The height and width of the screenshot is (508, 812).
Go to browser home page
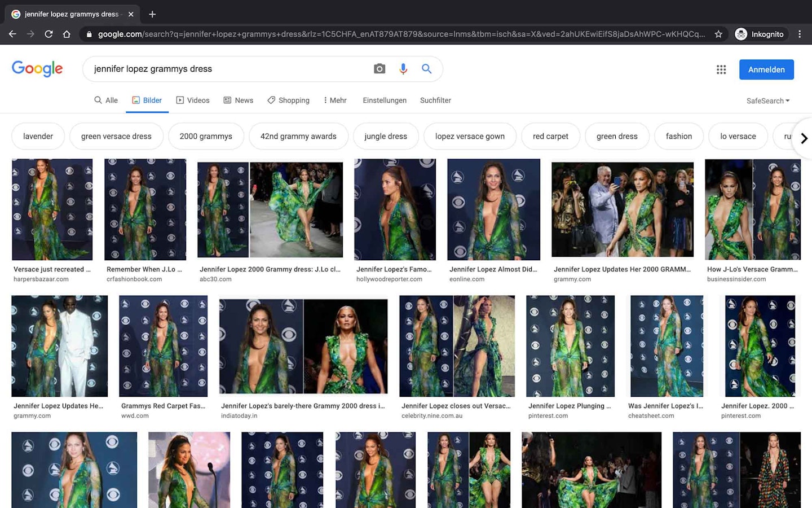(67, 34)
